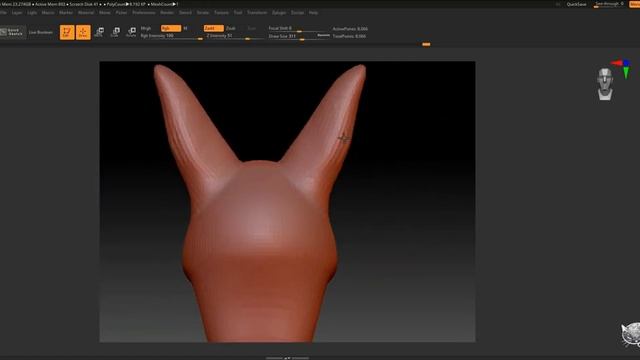Open the Macro menu
640x360 pixels.
coord(48,13)
